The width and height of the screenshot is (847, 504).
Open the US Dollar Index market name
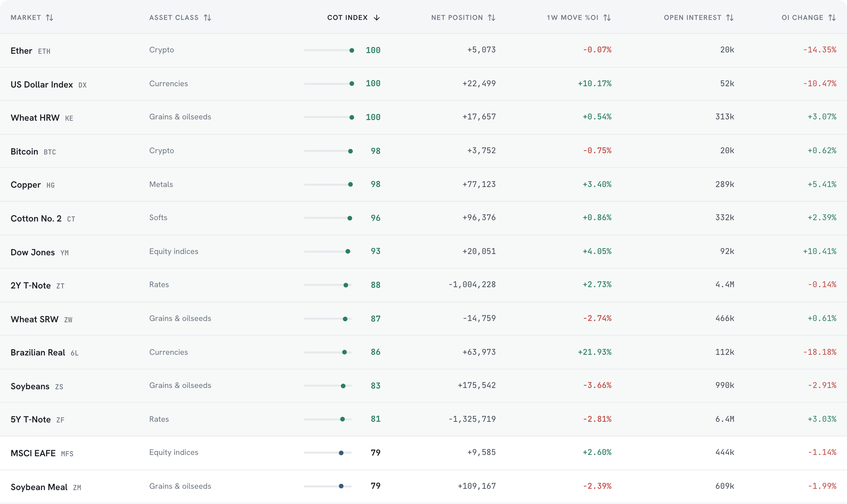point(42,85)
